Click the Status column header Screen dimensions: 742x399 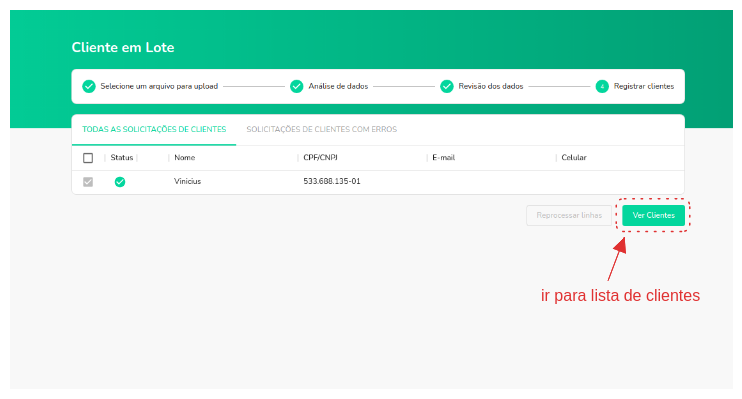(x=122, y=158)
